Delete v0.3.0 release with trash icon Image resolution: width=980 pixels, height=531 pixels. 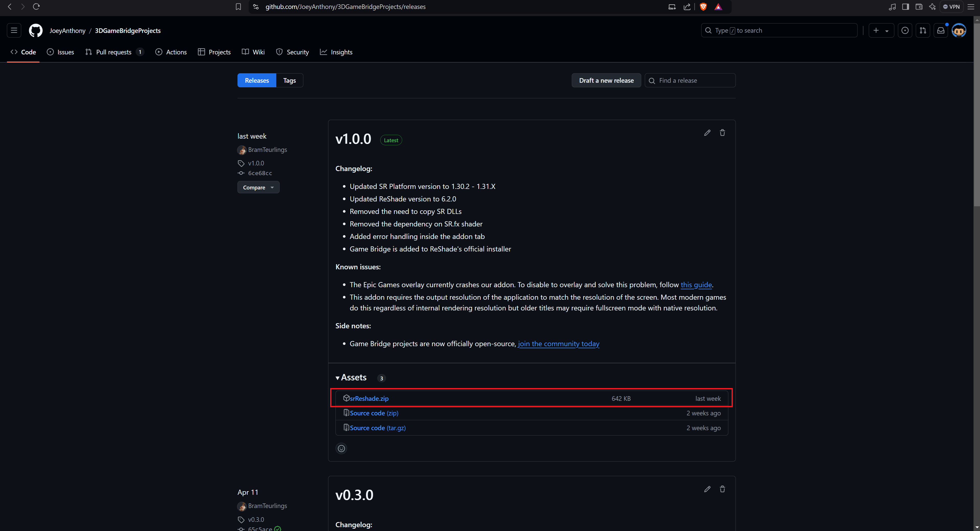722,489
